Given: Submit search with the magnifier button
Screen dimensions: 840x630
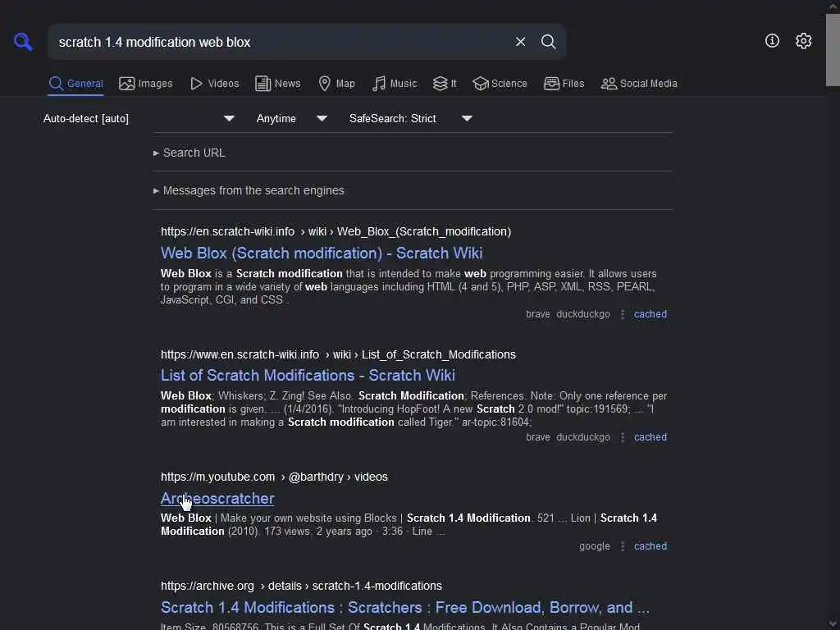Looking at the screenshot, I should (548, 42).
